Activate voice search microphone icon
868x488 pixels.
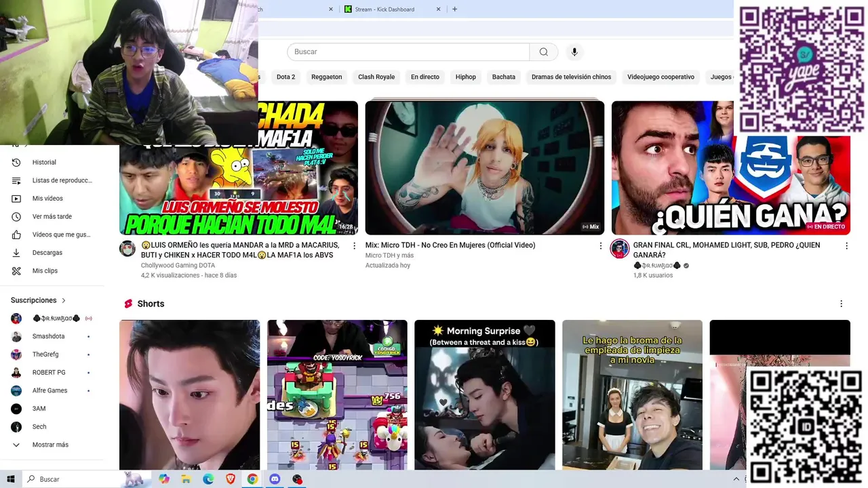(574, 52)
